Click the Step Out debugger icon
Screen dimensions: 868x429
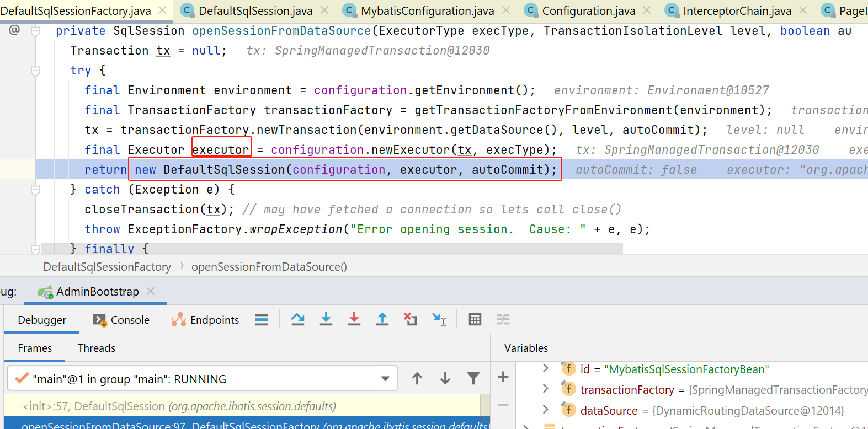point(382,319)
